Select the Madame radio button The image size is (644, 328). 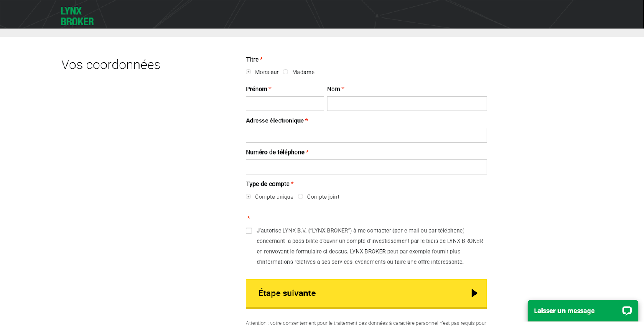[x=285, y=72]
